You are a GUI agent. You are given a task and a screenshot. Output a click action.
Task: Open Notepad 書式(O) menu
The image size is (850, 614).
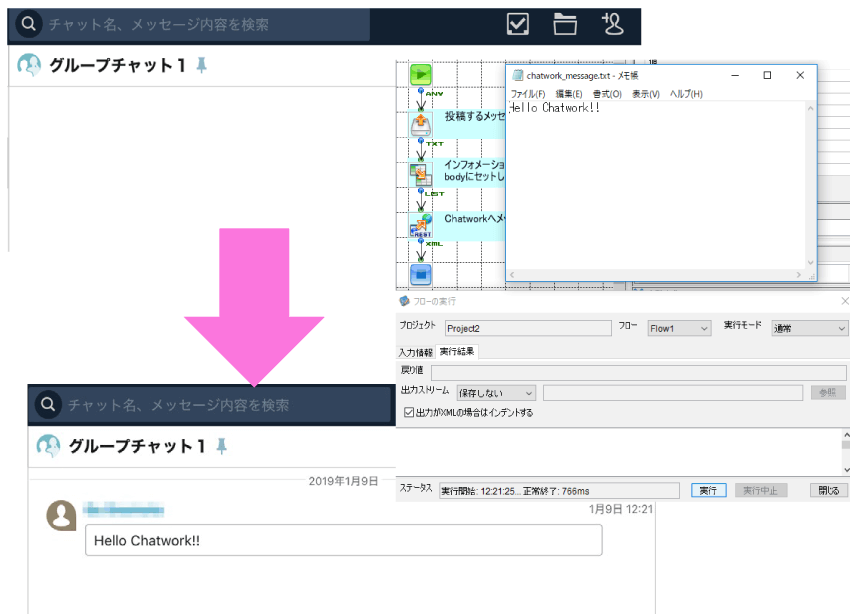(x=607, y=94)
